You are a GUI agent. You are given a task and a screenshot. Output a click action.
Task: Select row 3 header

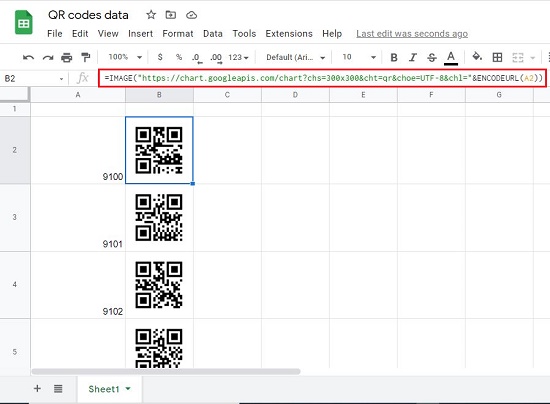[15, 217]
